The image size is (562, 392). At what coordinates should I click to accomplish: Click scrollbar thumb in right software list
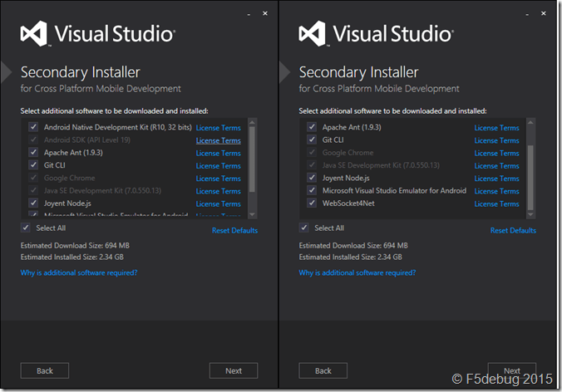[x=530, y=178]
